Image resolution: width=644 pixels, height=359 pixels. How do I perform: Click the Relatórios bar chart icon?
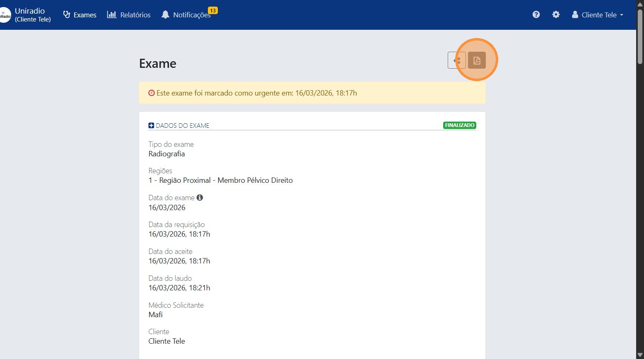(111, 14)
